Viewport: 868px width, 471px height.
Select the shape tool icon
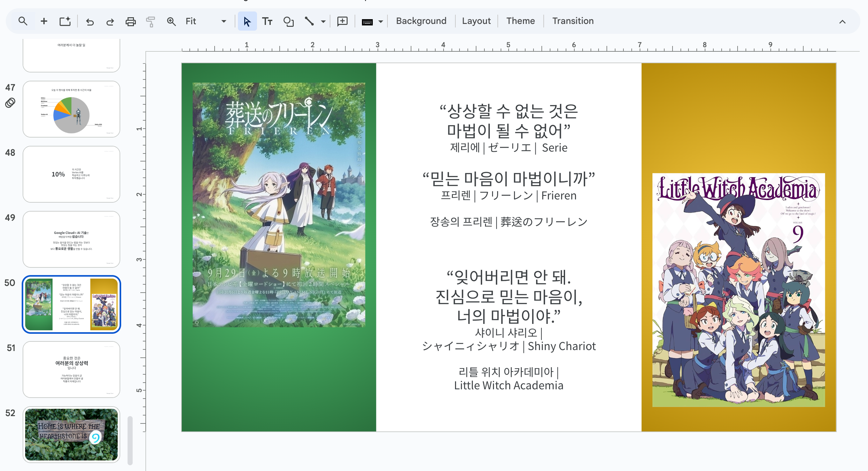[289, 22]
